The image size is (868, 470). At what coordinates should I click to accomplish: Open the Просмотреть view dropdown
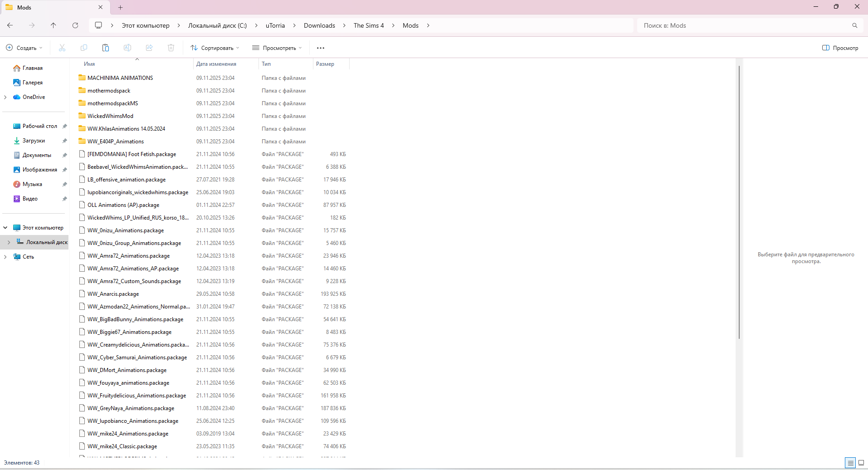(x=277, y=48)
